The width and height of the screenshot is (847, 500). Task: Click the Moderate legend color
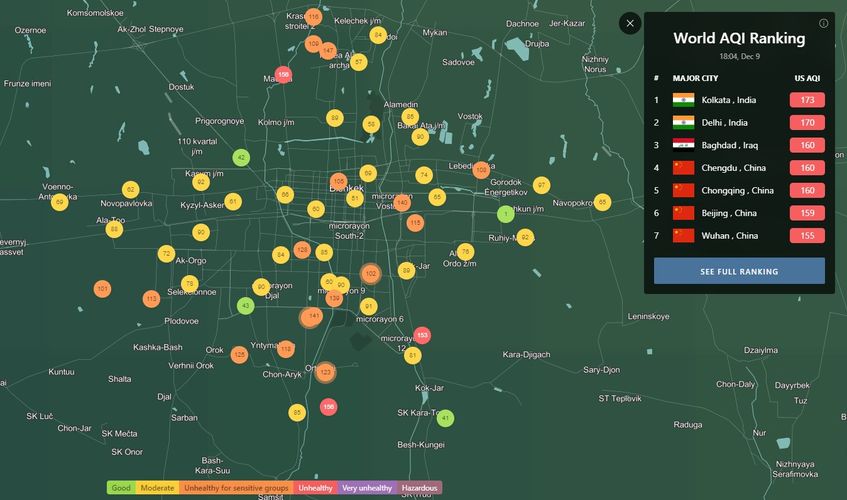click(x=157, y=488)
